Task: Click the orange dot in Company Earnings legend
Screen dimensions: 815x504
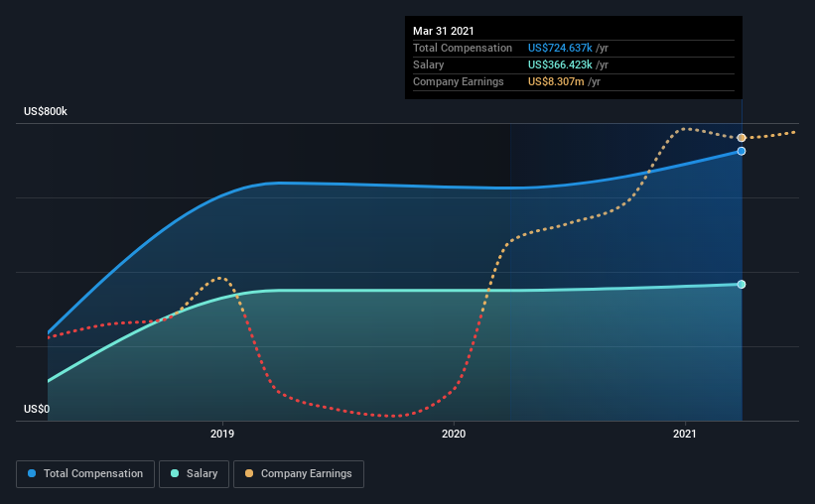Action: pyautogui.click(x=249, y=473)
